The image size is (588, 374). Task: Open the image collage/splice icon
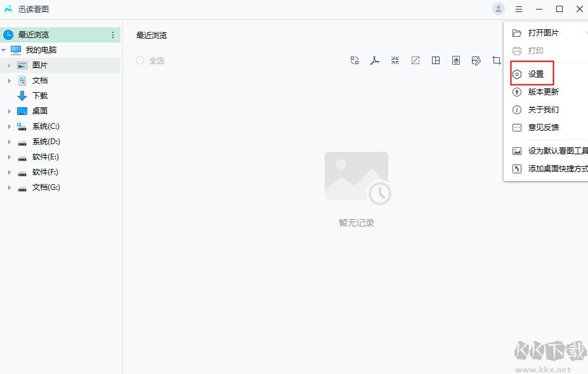pyautogui.click(x=436, y=60)
